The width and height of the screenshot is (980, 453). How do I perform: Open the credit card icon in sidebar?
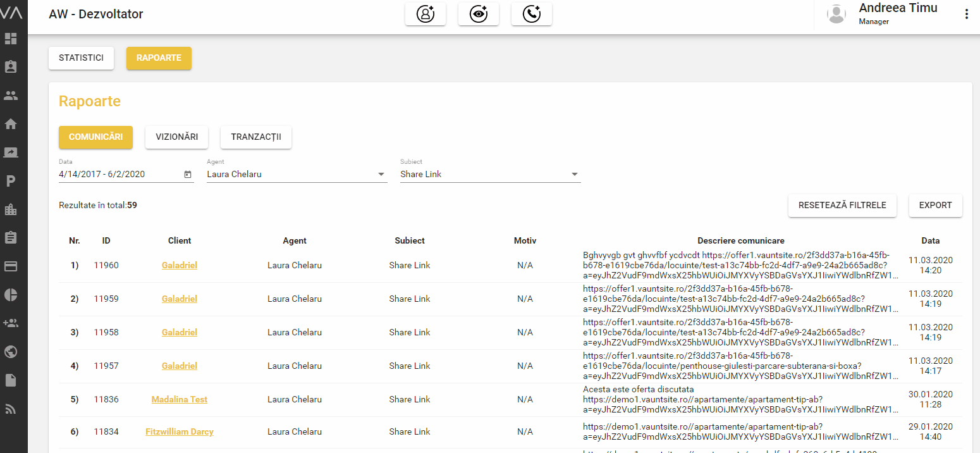click(11, 266)
